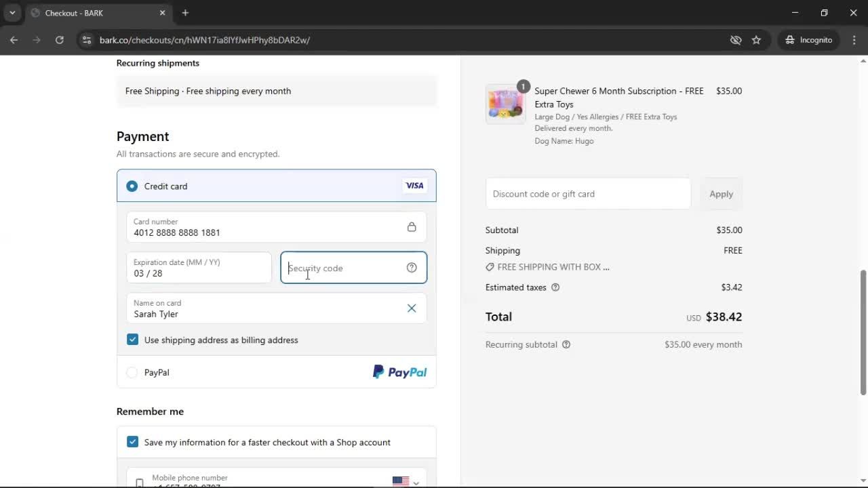Toggle save my information with Shop account
Image resolution: width=868 pixels, height=488 pixels.
tap(132, 442)
